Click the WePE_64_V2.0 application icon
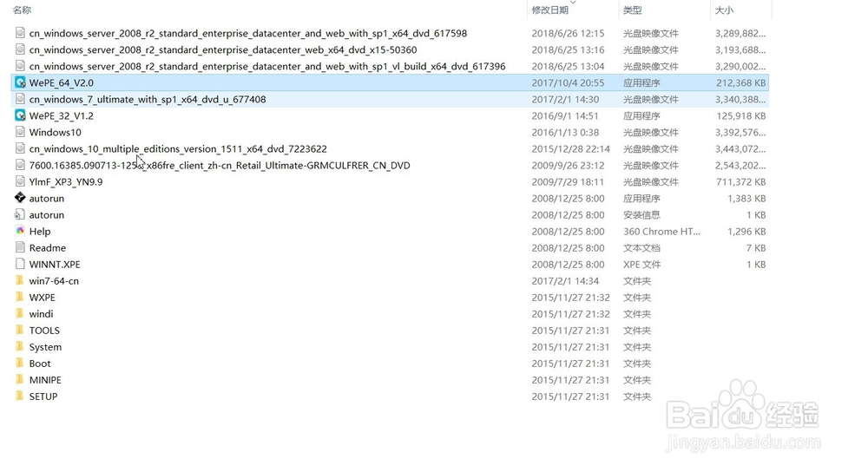 (20, 82)
